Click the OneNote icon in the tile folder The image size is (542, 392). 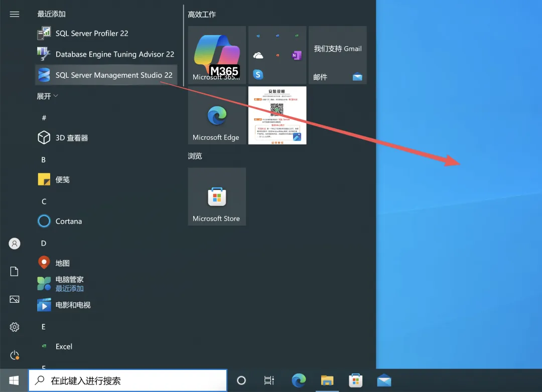tap(297, 55)
